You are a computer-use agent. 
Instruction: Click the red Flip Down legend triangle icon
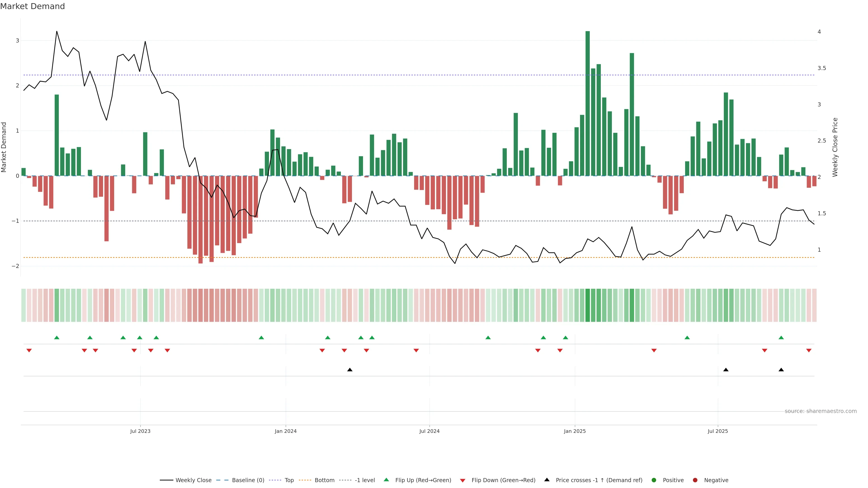463,481
